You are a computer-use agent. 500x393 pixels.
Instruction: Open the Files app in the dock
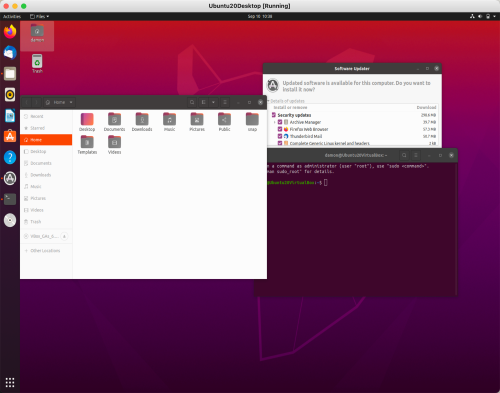[10, 74]
